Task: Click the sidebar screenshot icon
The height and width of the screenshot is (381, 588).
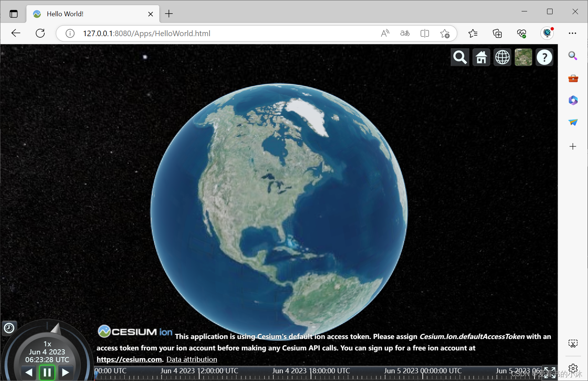Action: [573, 344]
